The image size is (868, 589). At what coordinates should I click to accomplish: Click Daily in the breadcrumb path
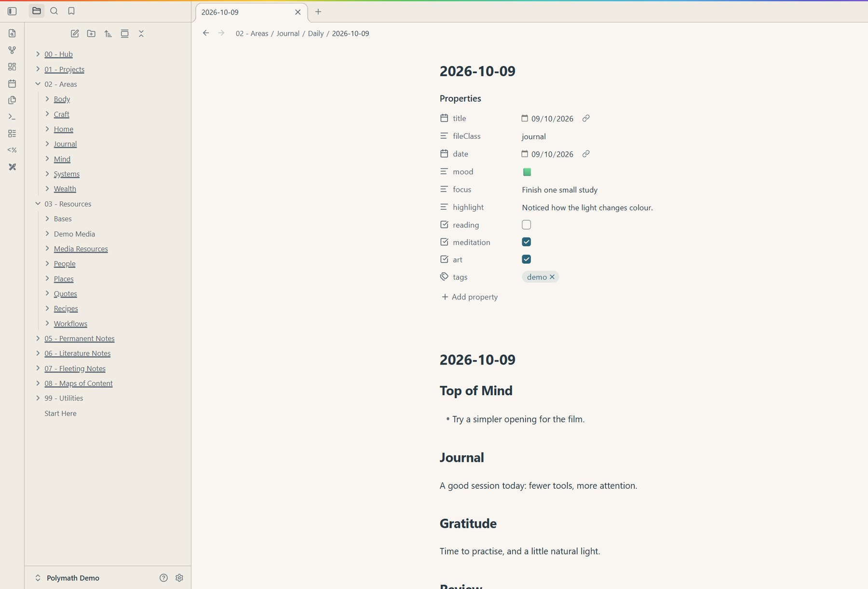click(316, 33)
